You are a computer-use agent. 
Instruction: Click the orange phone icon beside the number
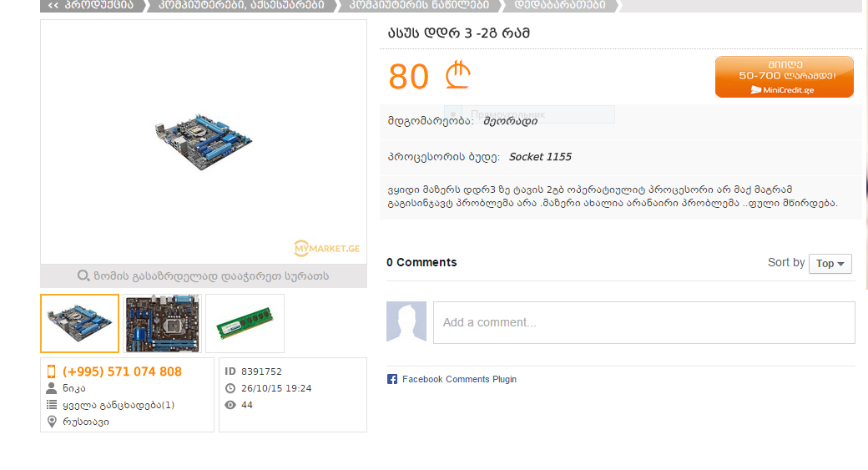(x=52, y=371)
